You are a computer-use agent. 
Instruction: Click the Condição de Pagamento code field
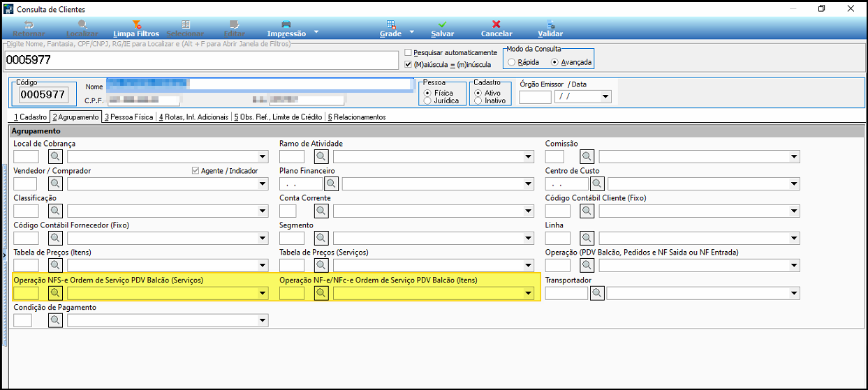pyautogui.click(x=23, y=320)
